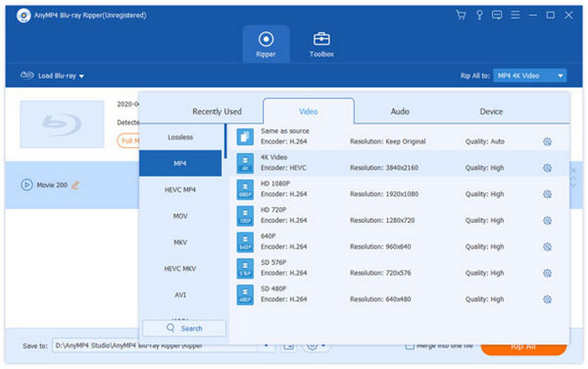
Task: Expand the Save to path dropdown
Action: click(x=266, y=345)
